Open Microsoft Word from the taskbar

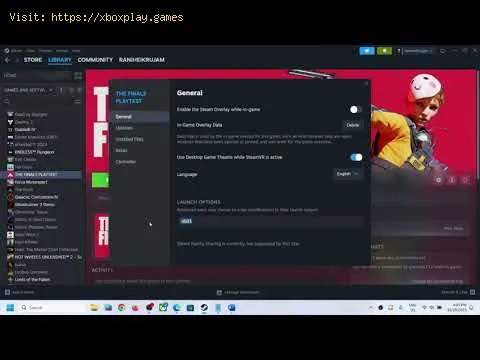[x=232, y=307]
